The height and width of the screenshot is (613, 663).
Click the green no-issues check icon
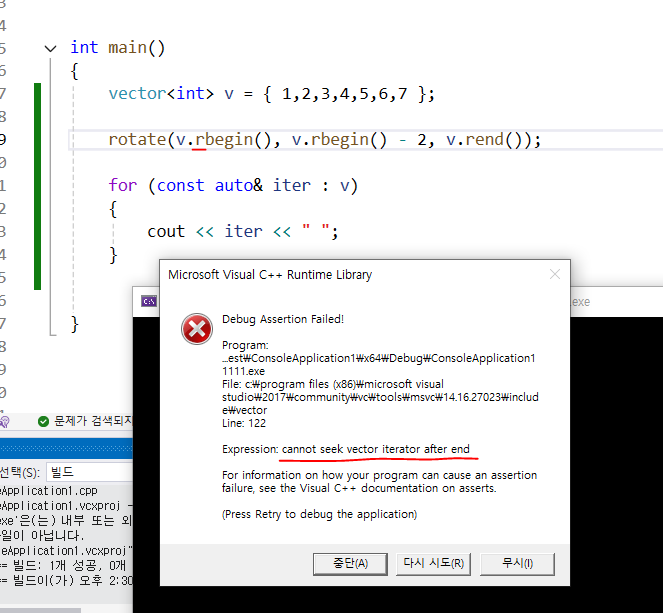tap(43, 421)
